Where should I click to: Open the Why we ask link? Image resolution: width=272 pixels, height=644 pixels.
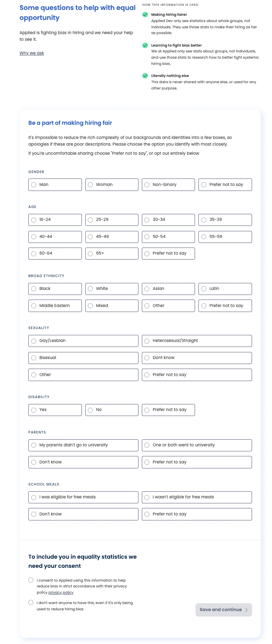[x=32, y=53]
